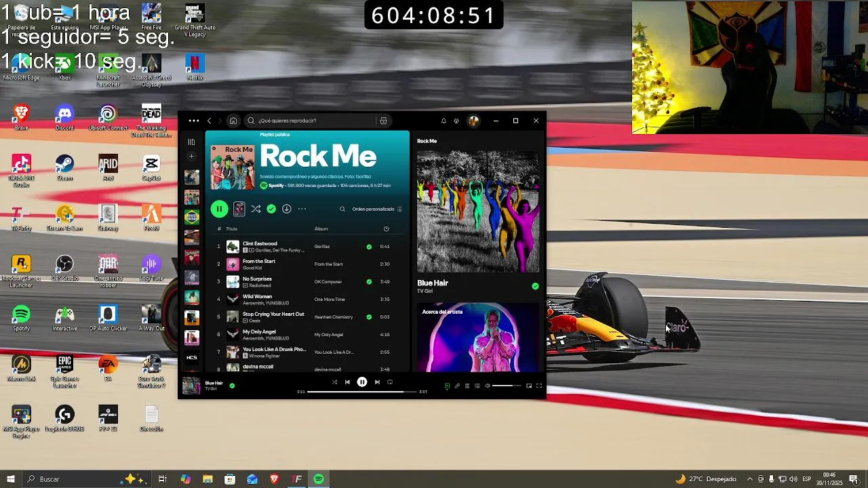868x488 pixels.
Task: Toggle saved check on Stop Crying Your Heart Out
Action: coord(369,317)
